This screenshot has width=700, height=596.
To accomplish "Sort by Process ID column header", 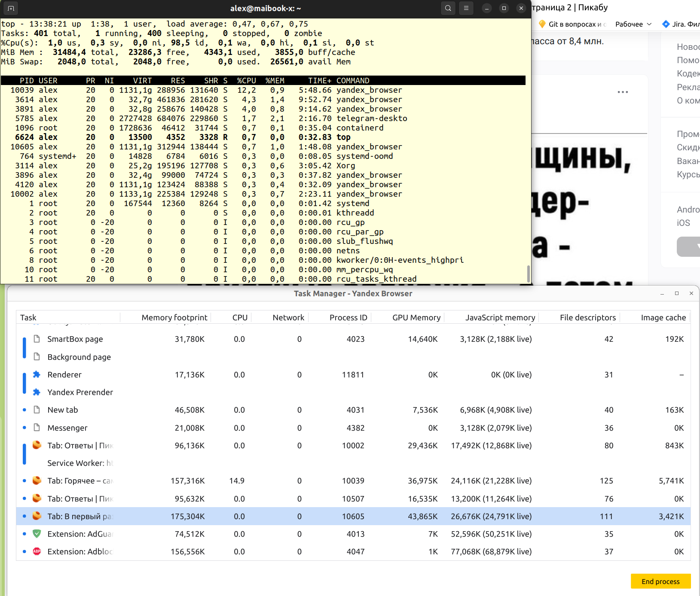I will coord(348,317).
